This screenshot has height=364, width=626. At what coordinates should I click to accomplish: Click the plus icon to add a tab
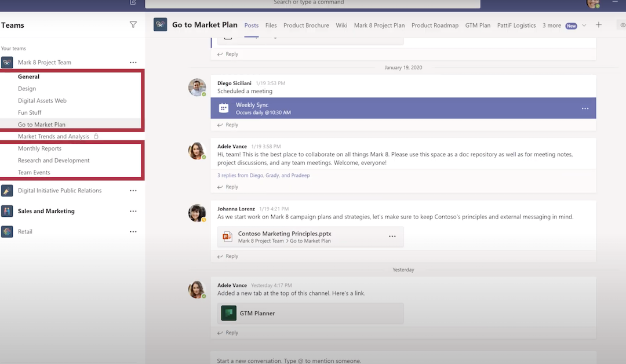pyautogui.click(x=599, y=25)
